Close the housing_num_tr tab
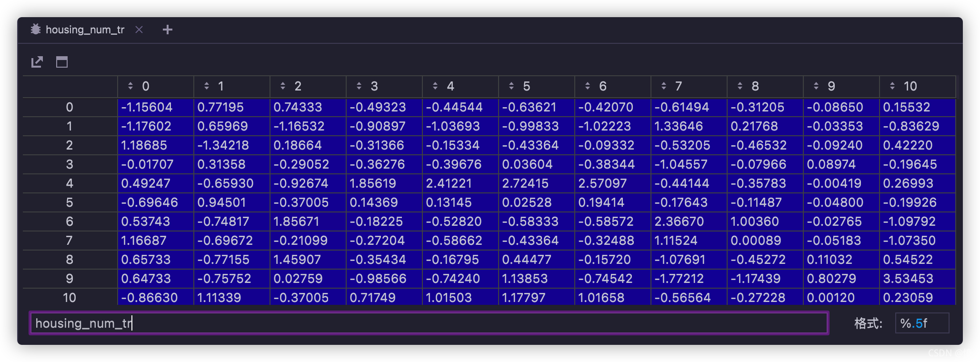 click(139, 30)
